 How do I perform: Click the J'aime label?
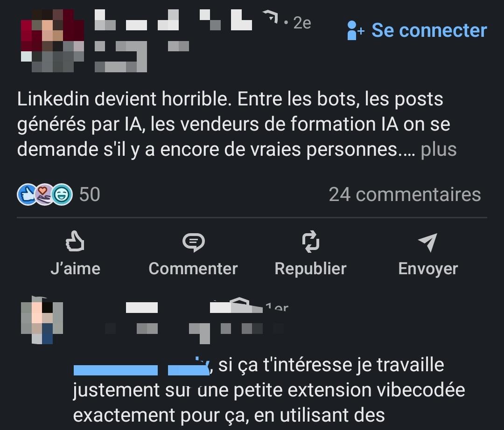point(75,269)
